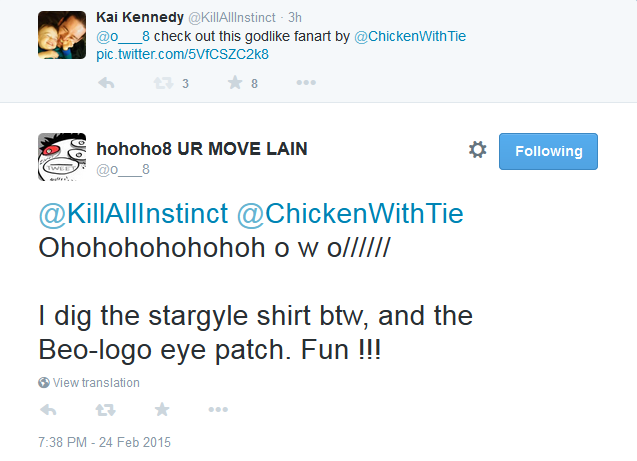Reply to Kai Kennedy's tweet
The image size is (637, 461).
106,84
